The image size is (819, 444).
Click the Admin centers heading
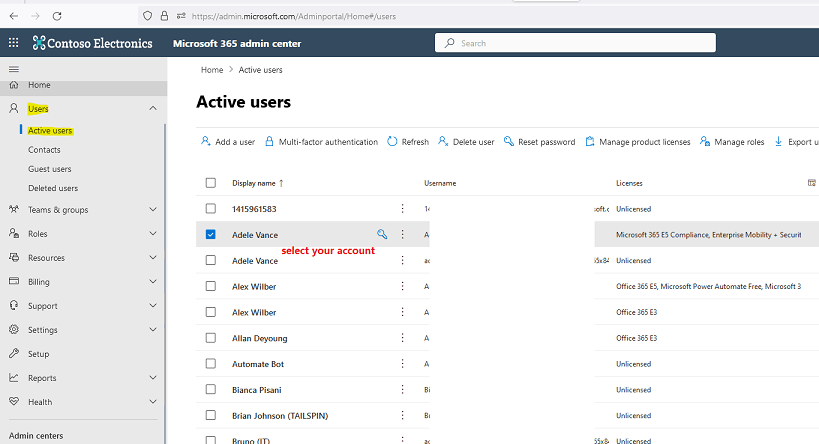(x=36, y=436)
